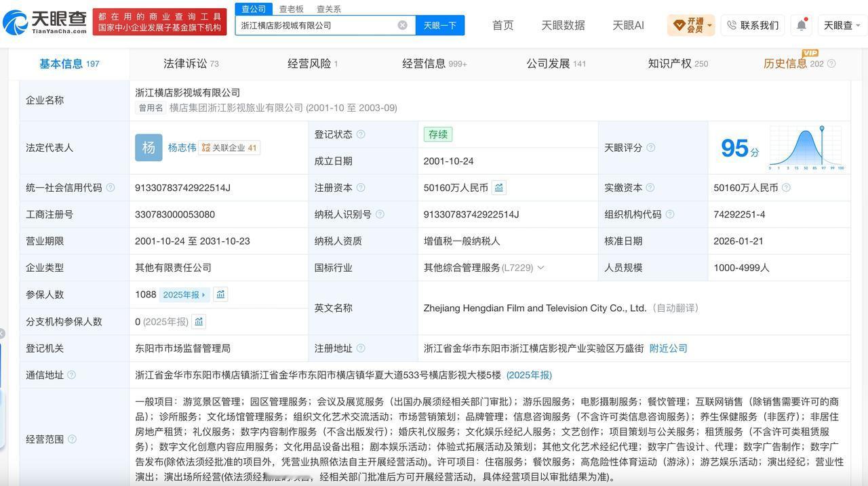The image size is (868, 486).
Task: Click the help icon next to 注册地址
Action: (x=361, y=348)
